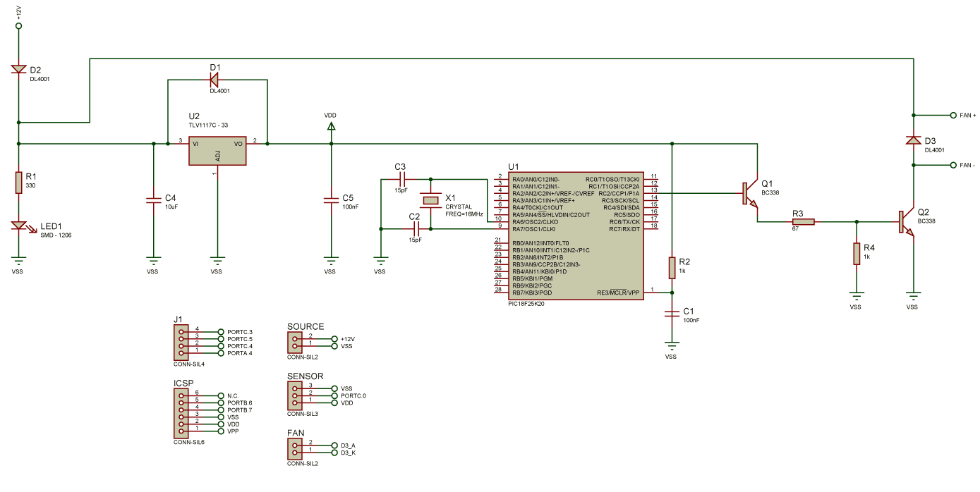980x492 pixels.
Task: Select the VDD power terminal arrow
Action: [x=330, y=126]
